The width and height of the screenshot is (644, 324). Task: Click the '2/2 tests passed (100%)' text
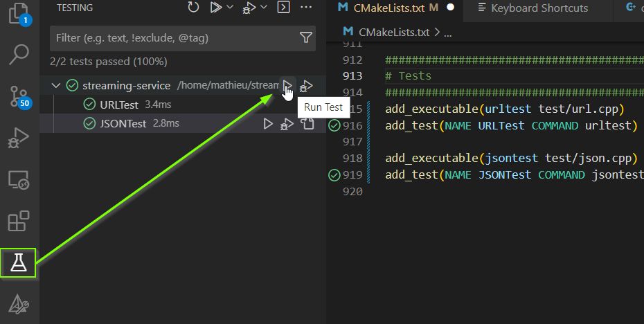point(109,62)
